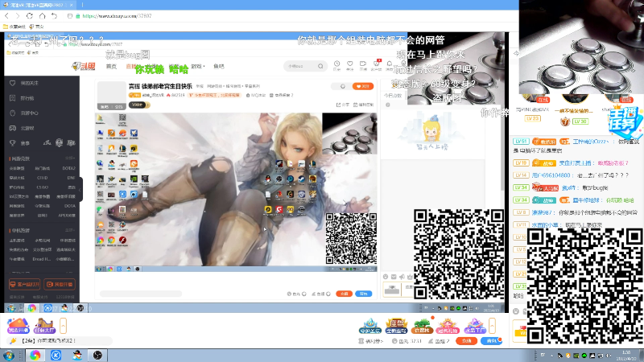Open the colorful 360 browser taskbar icon
This screenshot has width=644, height=362.
(35, 355)
